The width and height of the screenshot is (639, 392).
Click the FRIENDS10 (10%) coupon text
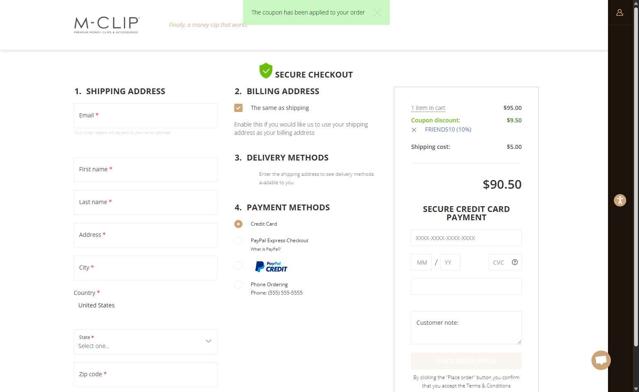coord(448,130)
